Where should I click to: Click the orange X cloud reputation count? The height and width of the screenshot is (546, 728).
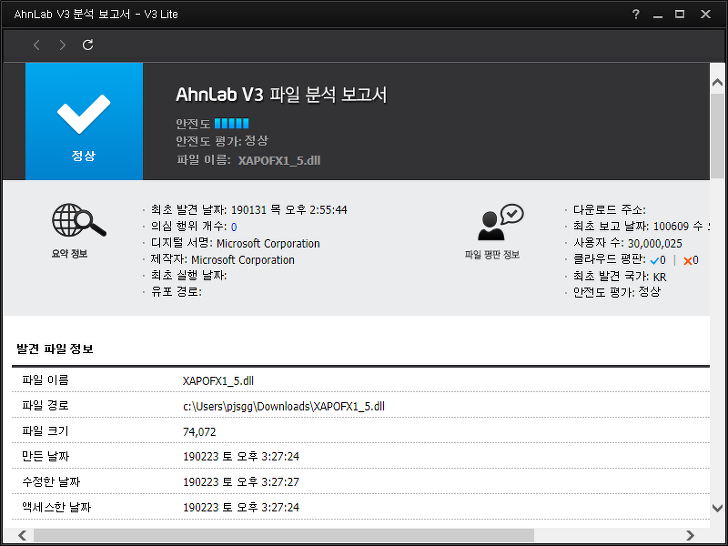(x=691, y=260)
